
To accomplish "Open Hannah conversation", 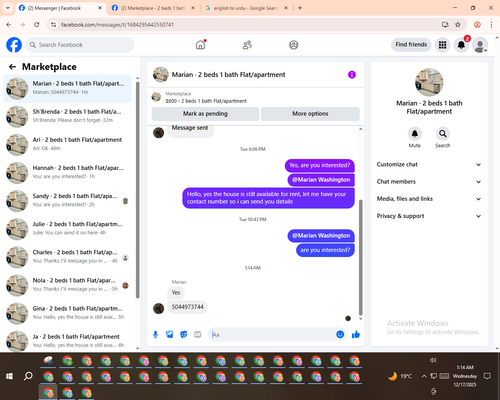I will [x=68, y=173].
